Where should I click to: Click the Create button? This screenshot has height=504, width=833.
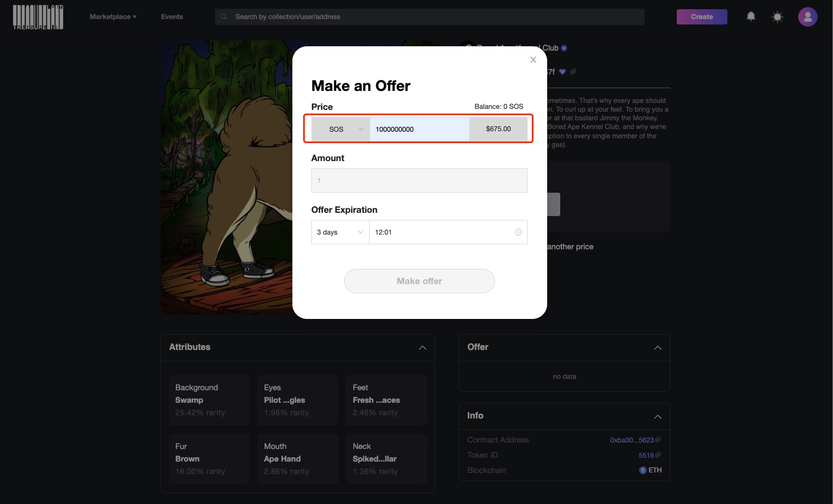click(x=702, y=17)
